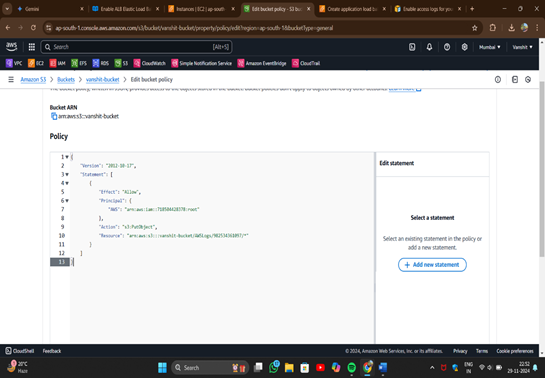Collapse the Statement array fold on line 3

point(67,174)
